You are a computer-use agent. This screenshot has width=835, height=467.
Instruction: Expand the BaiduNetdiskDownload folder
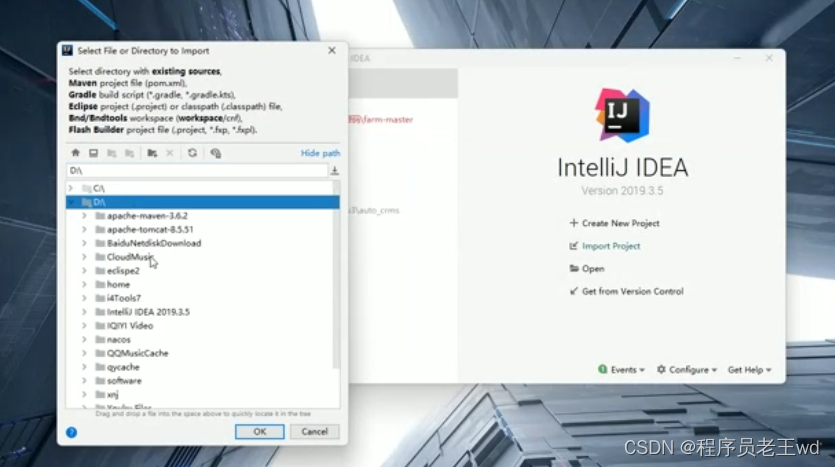pos(84,243)
